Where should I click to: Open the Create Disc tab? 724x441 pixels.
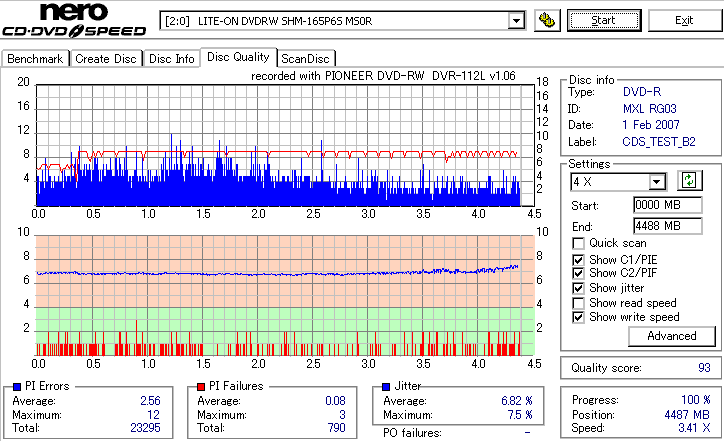[106, 59]
